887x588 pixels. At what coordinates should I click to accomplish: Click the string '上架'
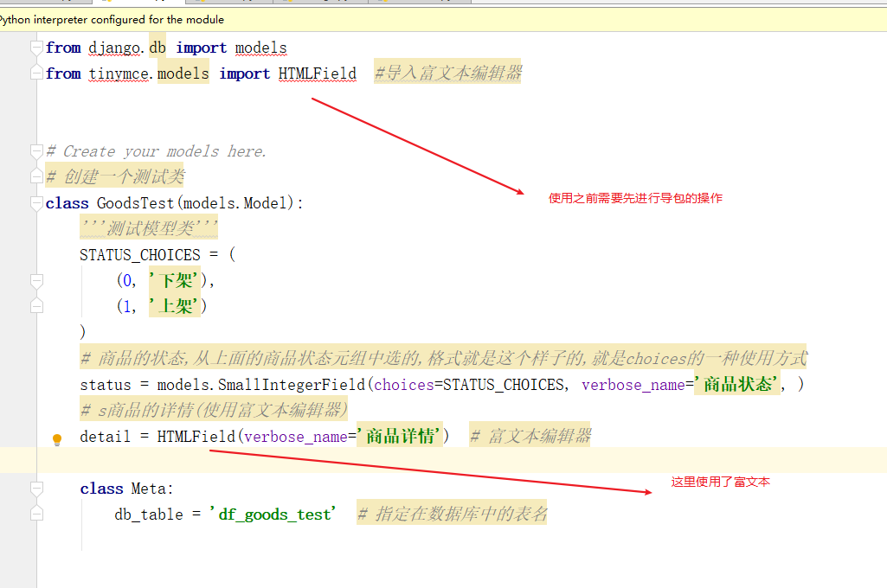[x=175, y=306]
